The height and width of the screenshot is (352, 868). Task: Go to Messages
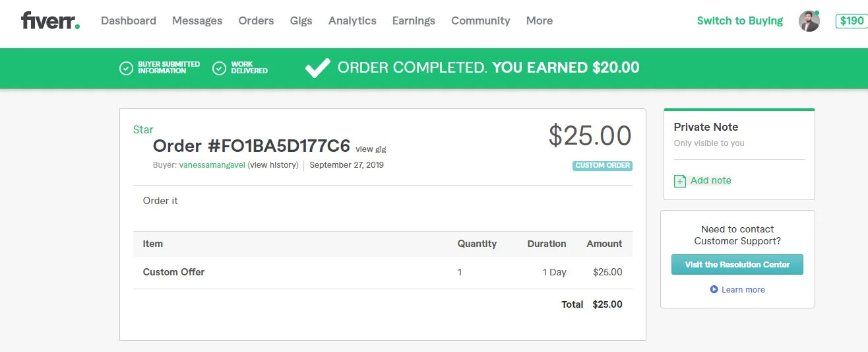[197, 20]
